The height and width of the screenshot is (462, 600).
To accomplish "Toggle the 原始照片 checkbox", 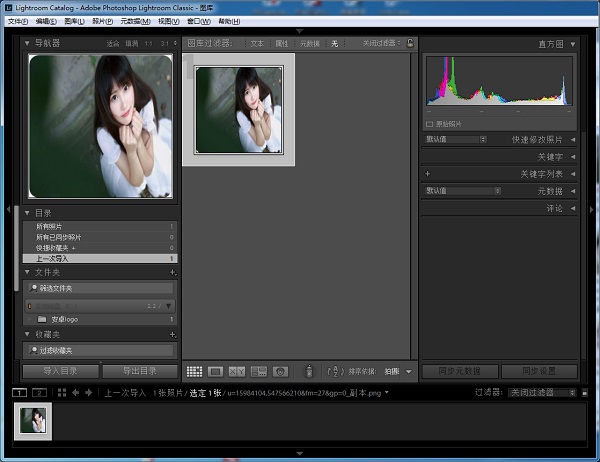I will point(430,123).
